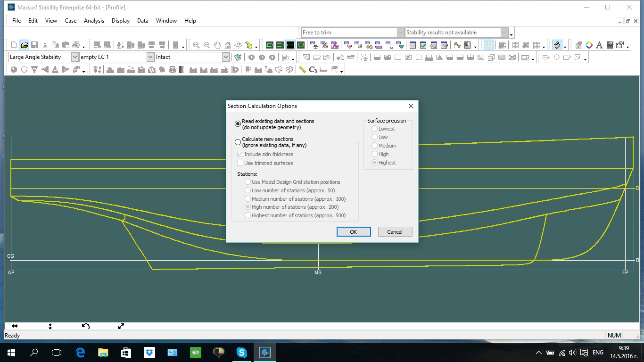Open the Analysis menu

click(94, 21)
